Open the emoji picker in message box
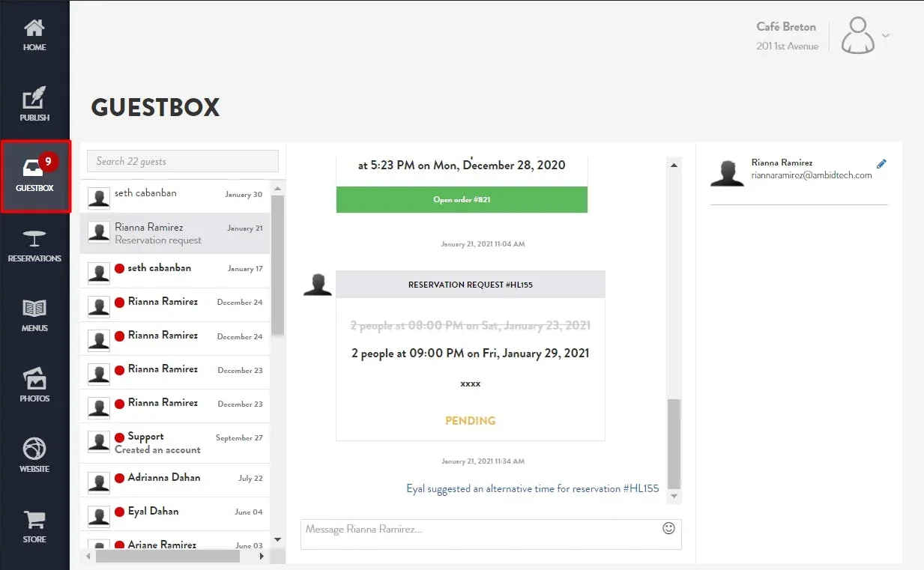 pyautogui.click(x=669, y=528)
